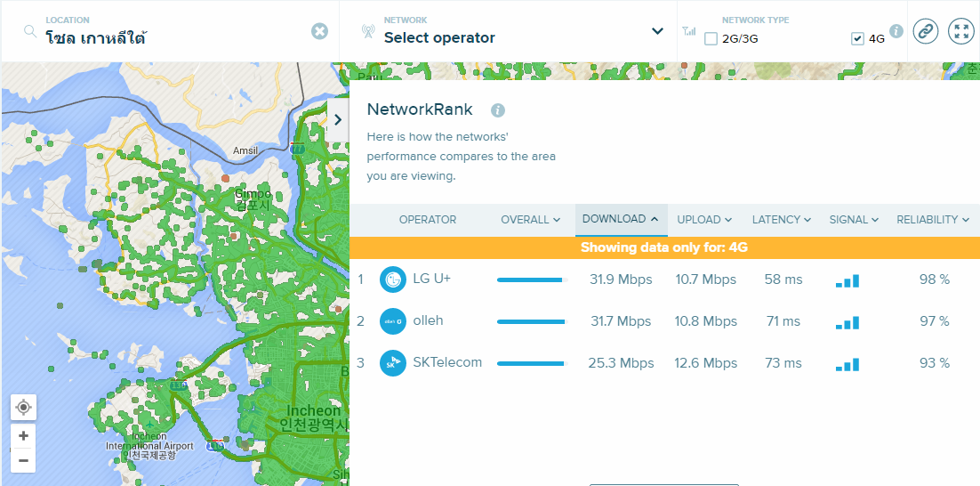Open the Network Type info icon
980x486 pixels.
896,31
